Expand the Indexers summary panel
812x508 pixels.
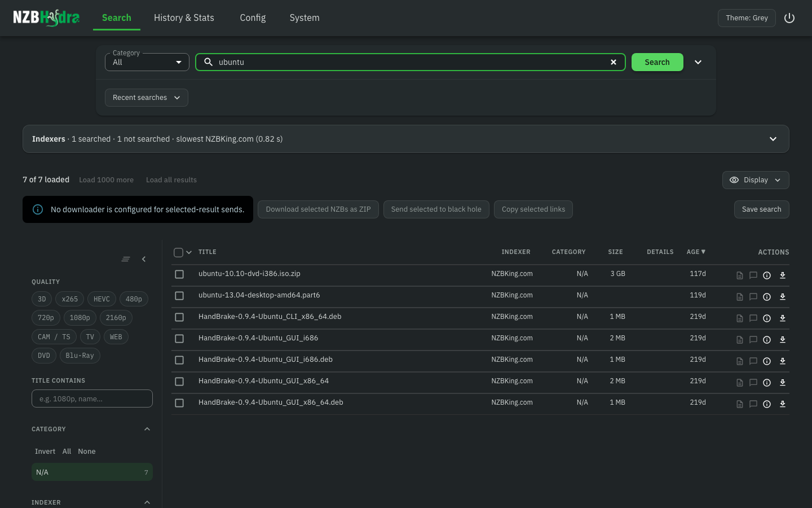point(406,139)
